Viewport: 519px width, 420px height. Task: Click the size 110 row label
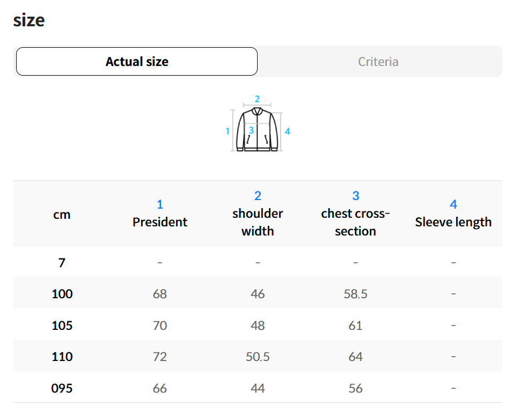[x=62, y=357]
